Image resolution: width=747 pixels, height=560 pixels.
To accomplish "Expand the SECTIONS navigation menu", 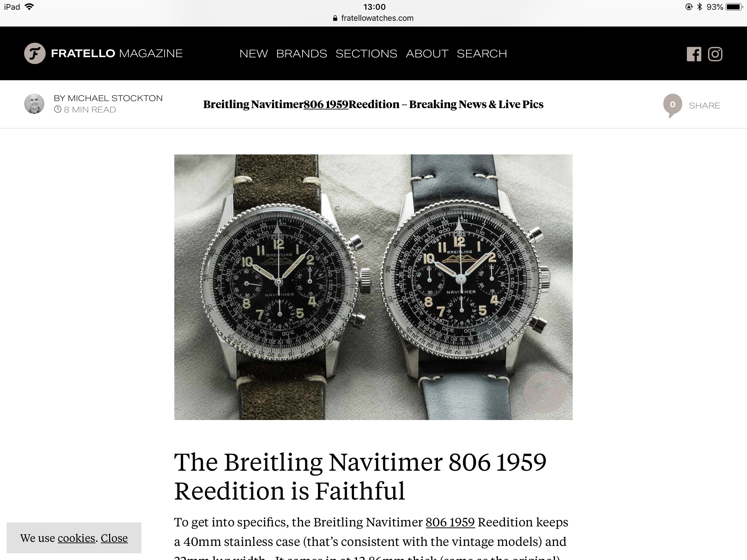I will click(x=366, y=54).
